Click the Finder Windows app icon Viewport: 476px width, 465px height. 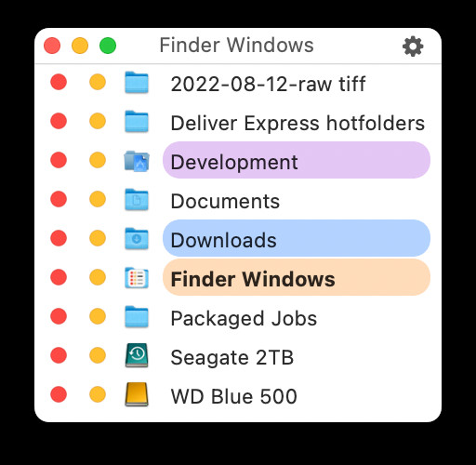coord(137,278)
